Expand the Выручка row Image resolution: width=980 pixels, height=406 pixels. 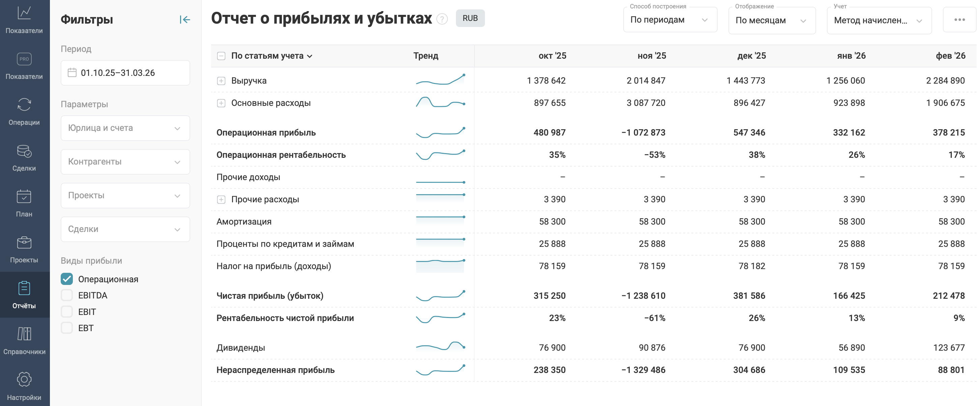click(x=221, y=81)
